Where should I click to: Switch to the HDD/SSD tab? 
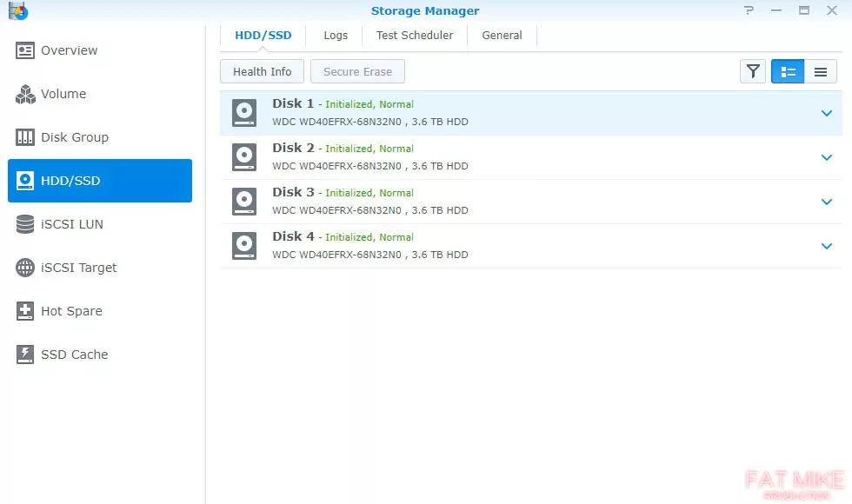(x=263, y=36)
